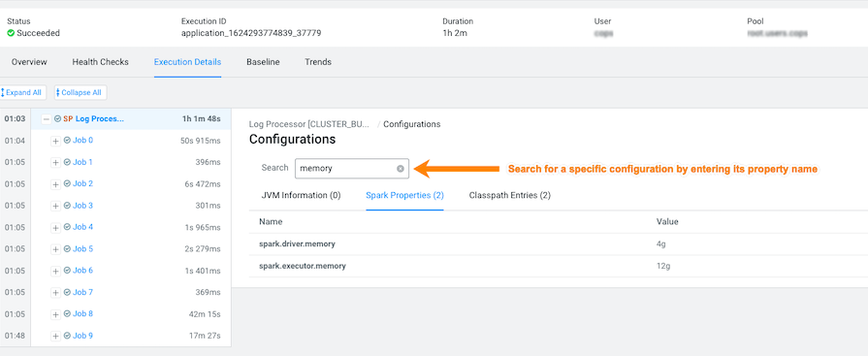Viewport: 868px width, 356px height.
Task: Open the Job 2 link
Action: (x=83, y=183)
